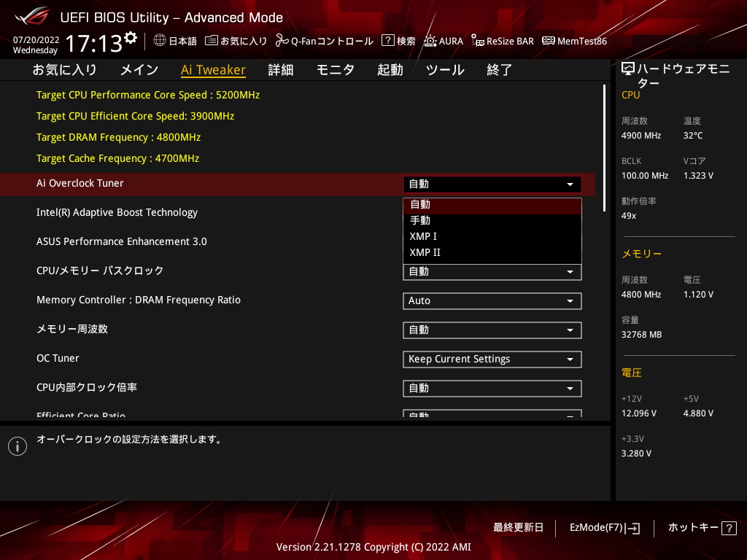747x560 pixels.
Task: Click the EzMode arrow icon
Action: [633, 528]
